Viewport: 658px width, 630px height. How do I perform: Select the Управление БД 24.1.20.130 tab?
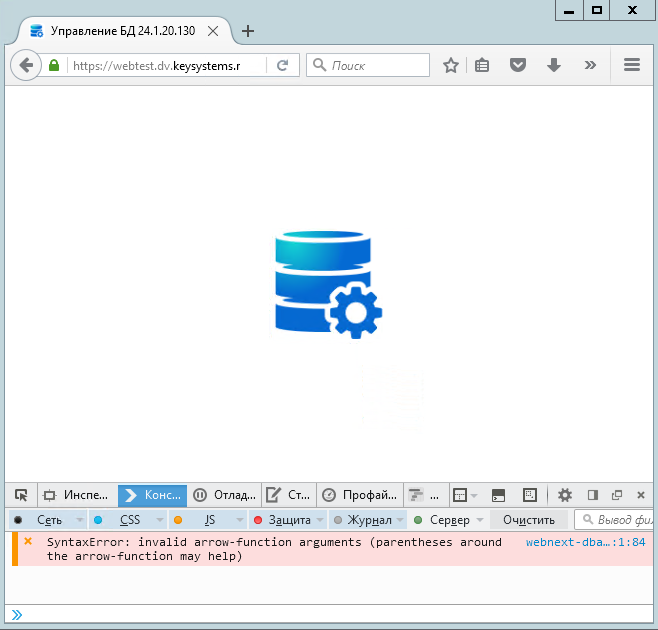pos(123,31)
